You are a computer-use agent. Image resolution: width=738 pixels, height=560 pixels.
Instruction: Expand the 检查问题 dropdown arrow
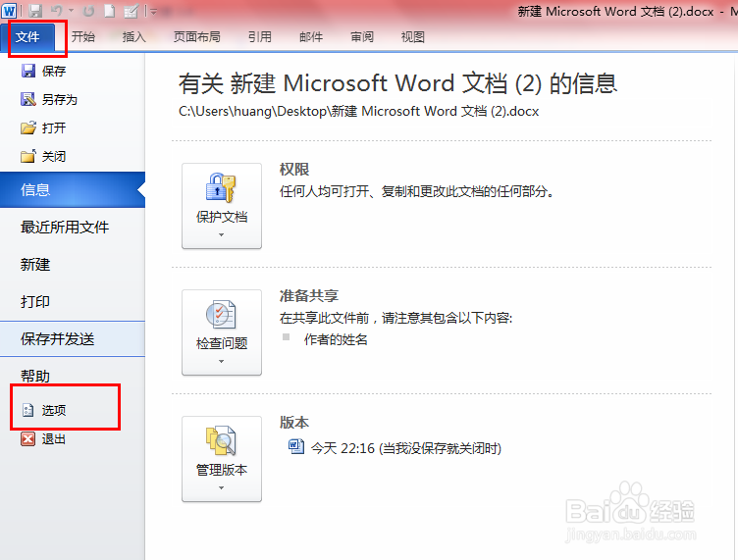pos(221,361)
